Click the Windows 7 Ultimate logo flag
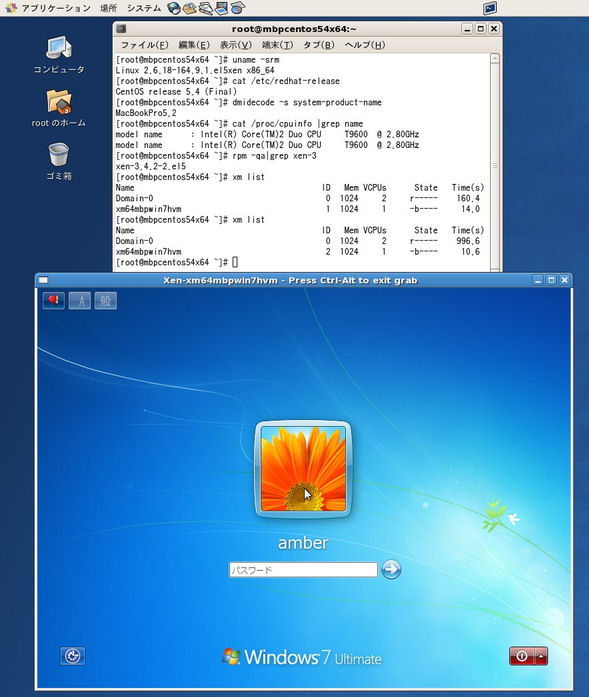The height and width of the screenshot is (697, 589). point(231,657)
